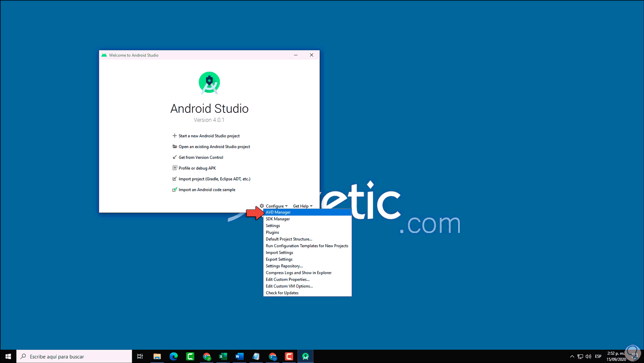Minimize the Welcome to Android Studio window
This screenshot has width=644, height=363.
296,55
